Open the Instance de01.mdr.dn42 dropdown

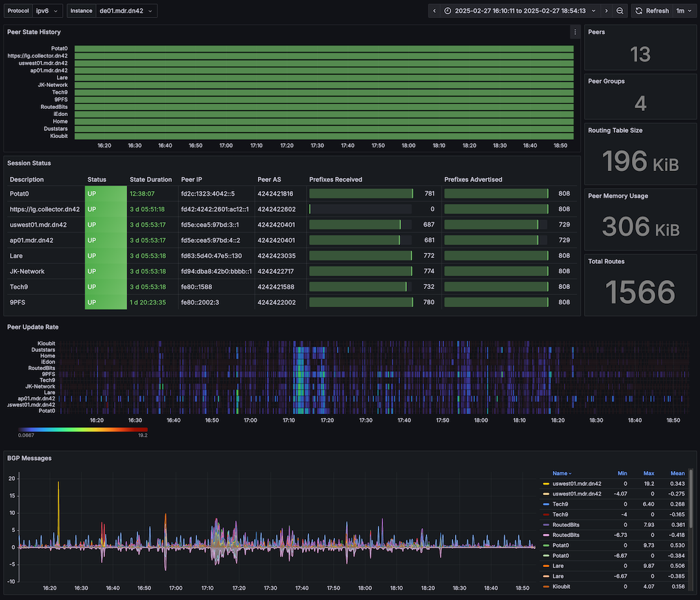coord(126,11)
